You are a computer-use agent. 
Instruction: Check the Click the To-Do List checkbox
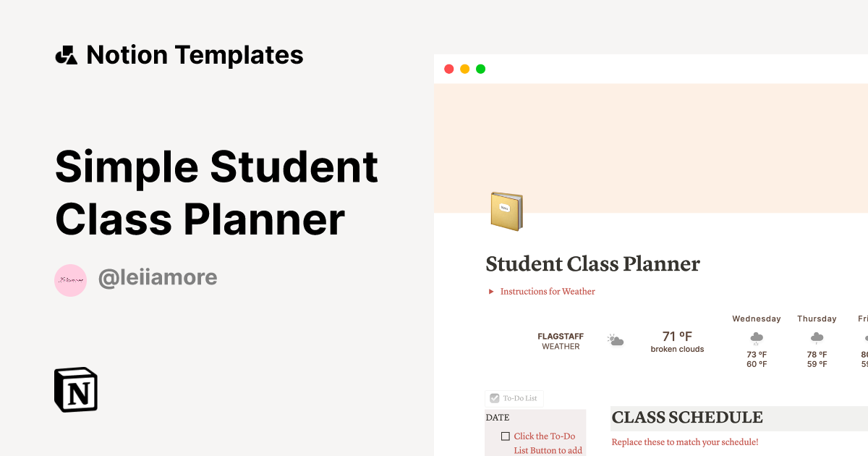(x=505, y=435)
